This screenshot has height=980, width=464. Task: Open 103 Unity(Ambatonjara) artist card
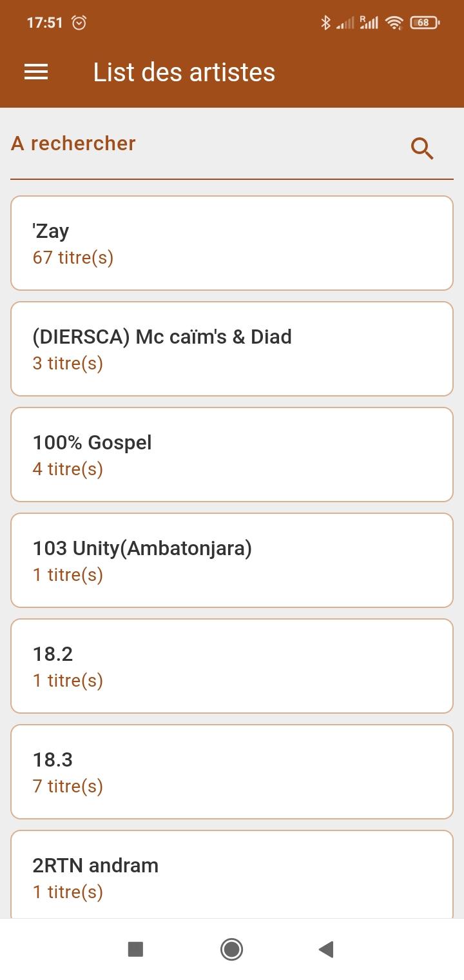(x=232, y=560)
